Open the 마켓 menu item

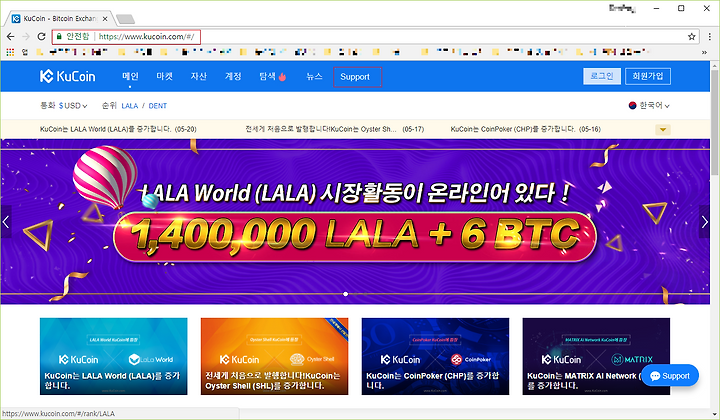(164, 76)
